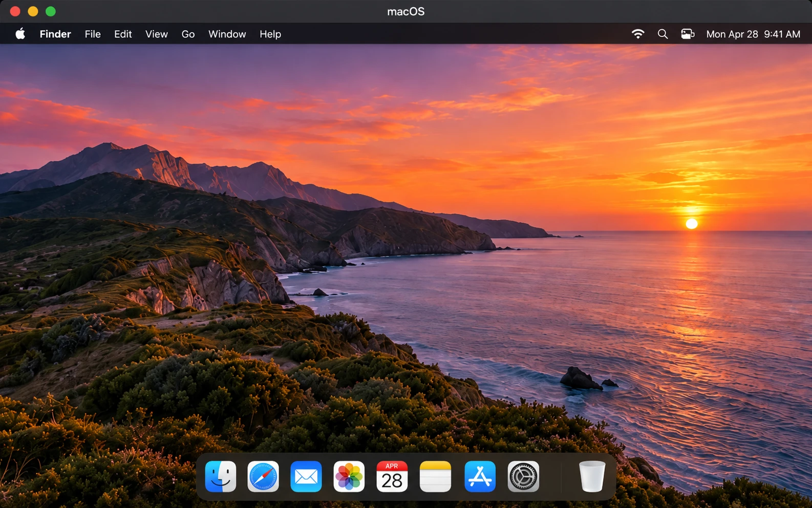Open Calendar showing APR 28
Image resolution: width=812 pixels, height=508 pixels.
(392, 476)
